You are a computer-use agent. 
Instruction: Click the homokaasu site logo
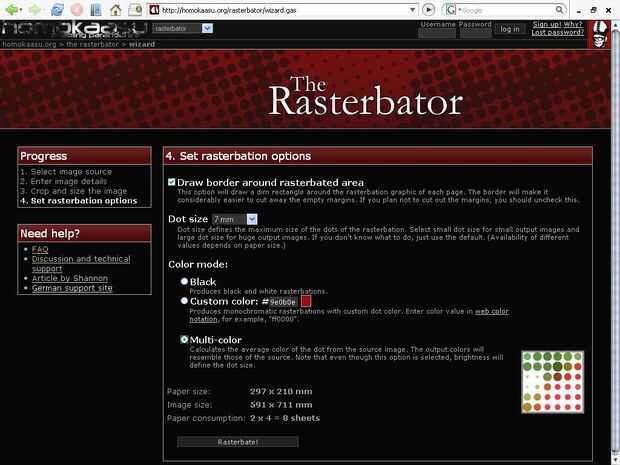[74, 29]
